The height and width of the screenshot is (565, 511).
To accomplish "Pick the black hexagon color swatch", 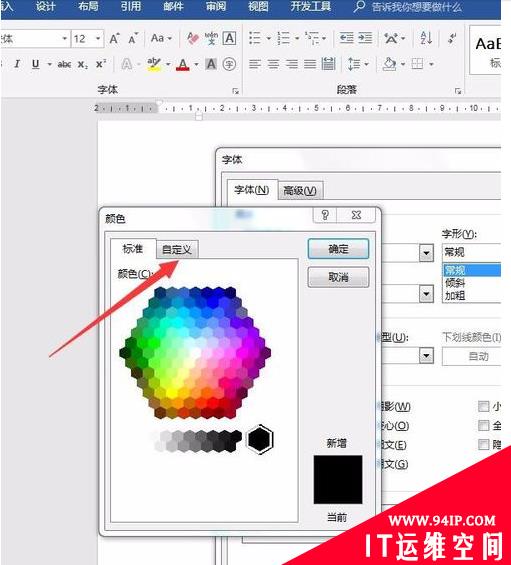I will 259,439.
